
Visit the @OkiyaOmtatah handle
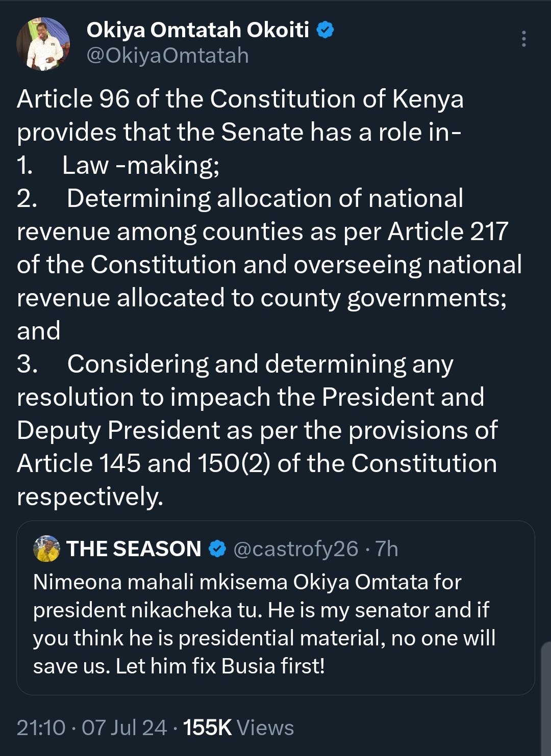click(167, 56)
